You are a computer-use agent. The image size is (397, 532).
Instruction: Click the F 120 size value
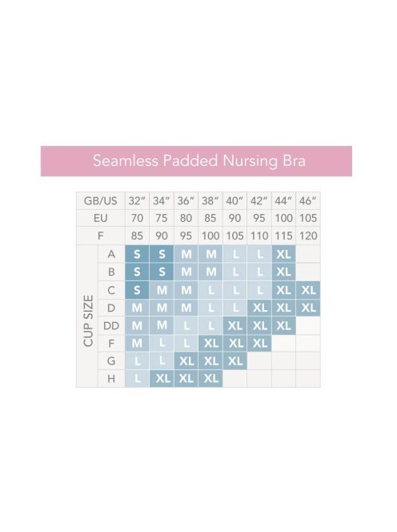click(x=308, y=236)
